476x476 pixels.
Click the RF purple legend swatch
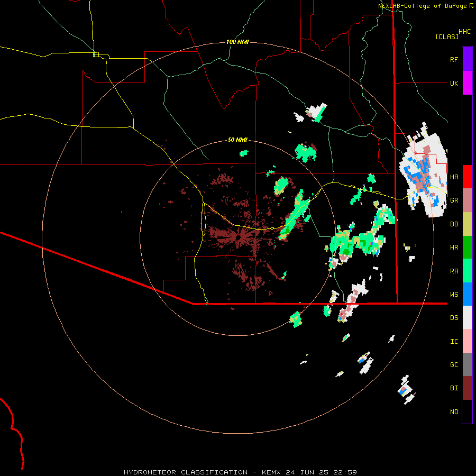467,59
